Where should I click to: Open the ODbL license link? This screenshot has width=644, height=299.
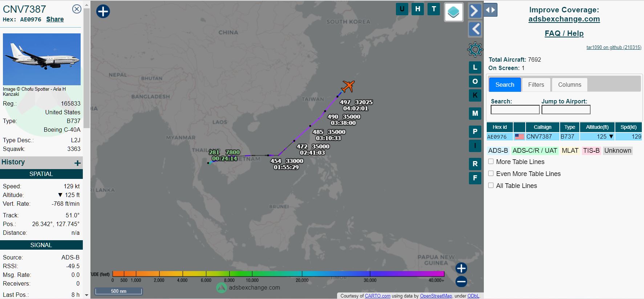click(473, 296)
